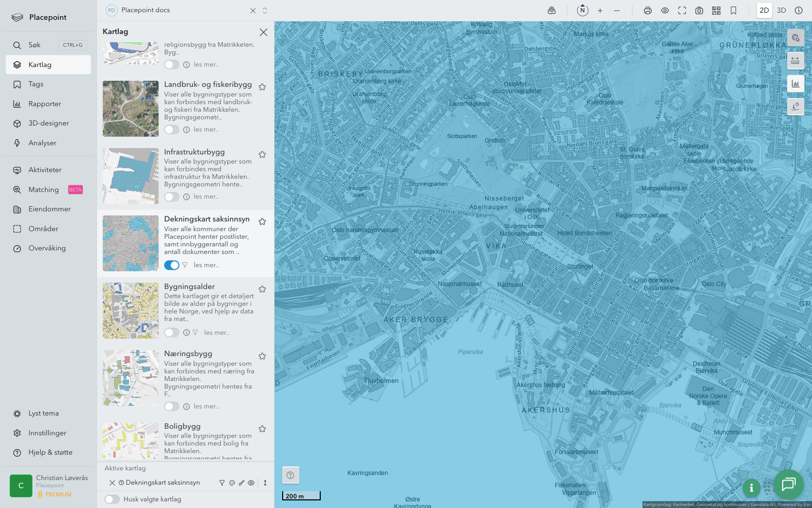This screenshot has height=508, width=812.
Task: Toggle Husk valgte kartlag on
Action: pos(112,499)
